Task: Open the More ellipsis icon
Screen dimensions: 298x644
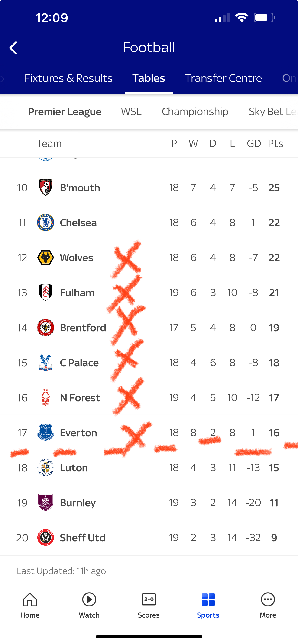Action: click(268, 600)
